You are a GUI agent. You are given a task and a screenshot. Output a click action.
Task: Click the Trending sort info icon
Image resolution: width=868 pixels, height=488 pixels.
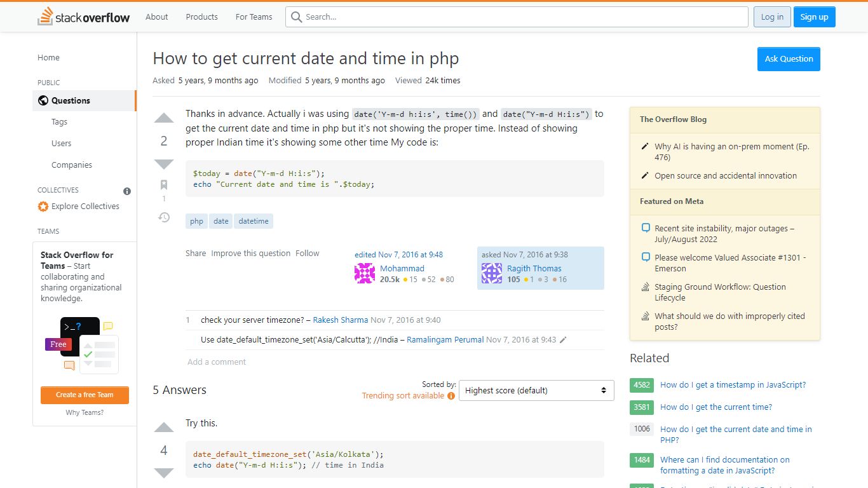(451, 396)
